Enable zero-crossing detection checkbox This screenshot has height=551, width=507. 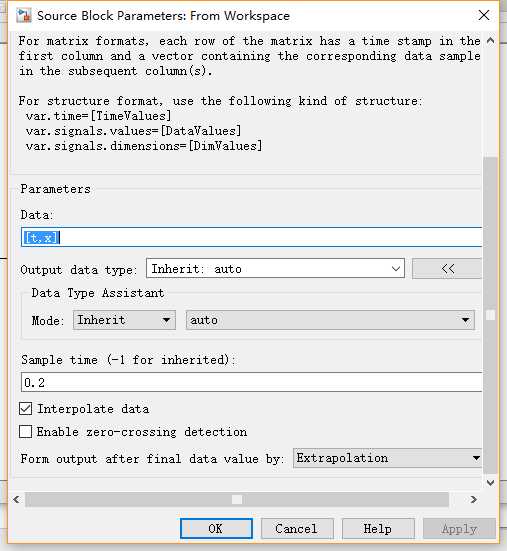point(25,432)
